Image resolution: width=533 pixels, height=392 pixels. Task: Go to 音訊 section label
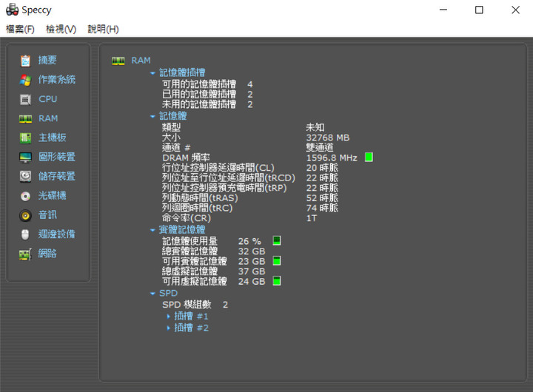click(47, 215)
